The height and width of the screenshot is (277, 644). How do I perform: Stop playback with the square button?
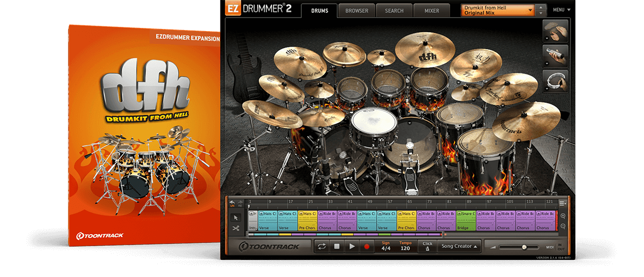click(x=337, y=246)
